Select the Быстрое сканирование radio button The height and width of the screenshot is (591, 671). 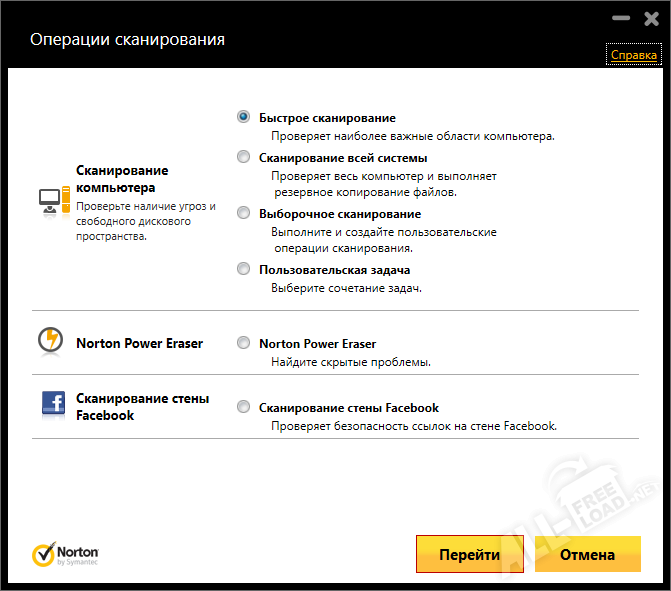(x=243, y=117)
